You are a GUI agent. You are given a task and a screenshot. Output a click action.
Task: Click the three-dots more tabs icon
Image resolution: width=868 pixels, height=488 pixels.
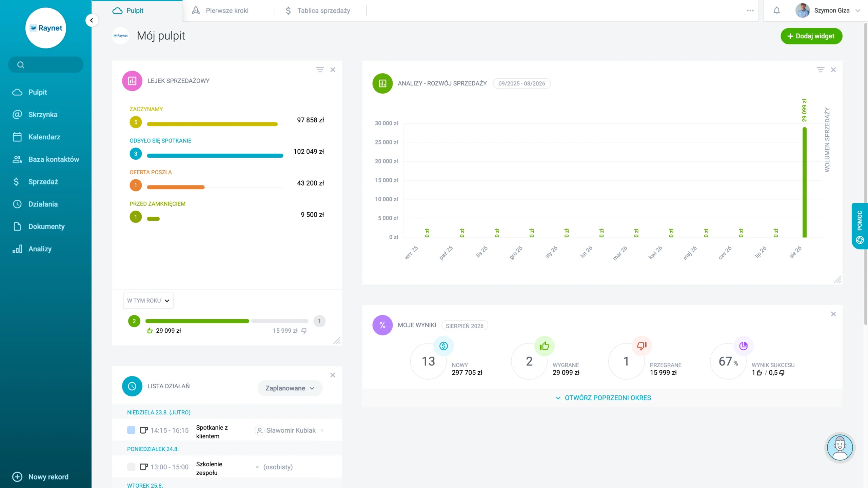click(x=750, y=11)
